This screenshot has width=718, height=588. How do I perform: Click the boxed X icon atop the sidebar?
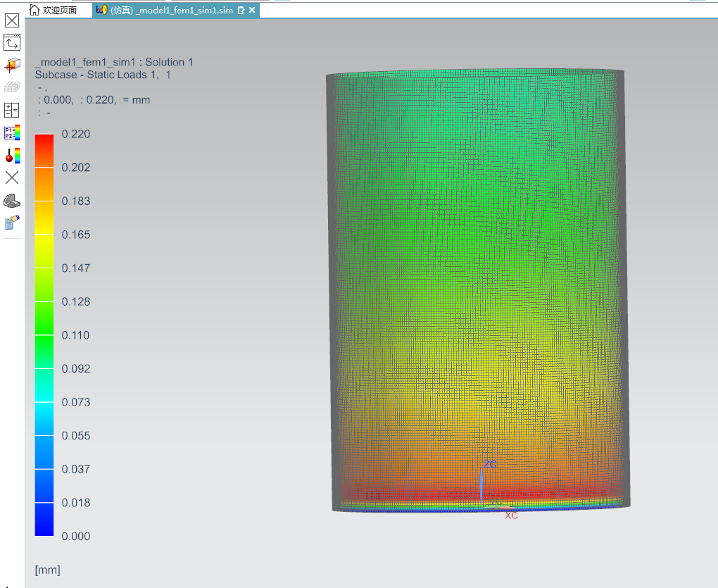pyautogui.click(x=12, y=20)
